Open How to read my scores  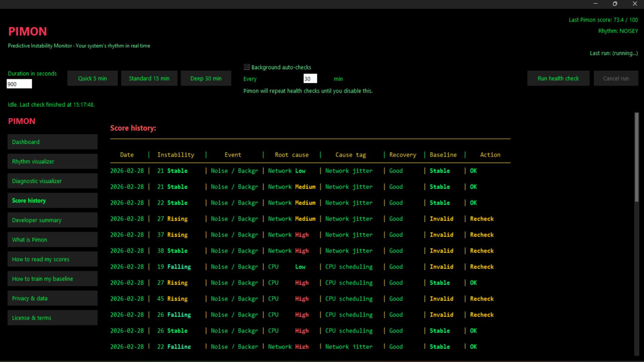[x=52, y=259]
